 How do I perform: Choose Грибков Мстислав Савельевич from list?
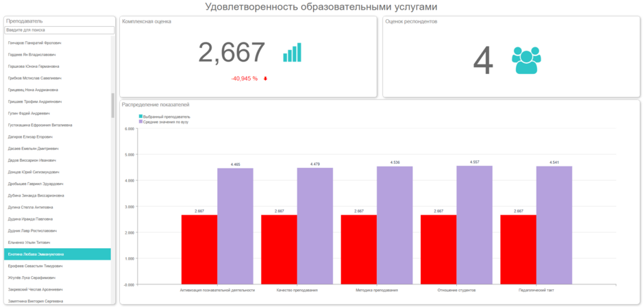coord(33,78)
